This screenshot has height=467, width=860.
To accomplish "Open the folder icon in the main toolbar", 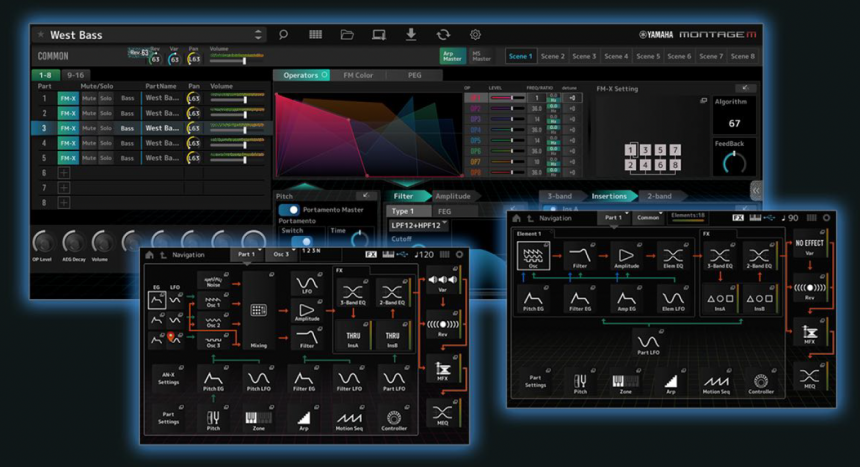I will click(347, 35).
